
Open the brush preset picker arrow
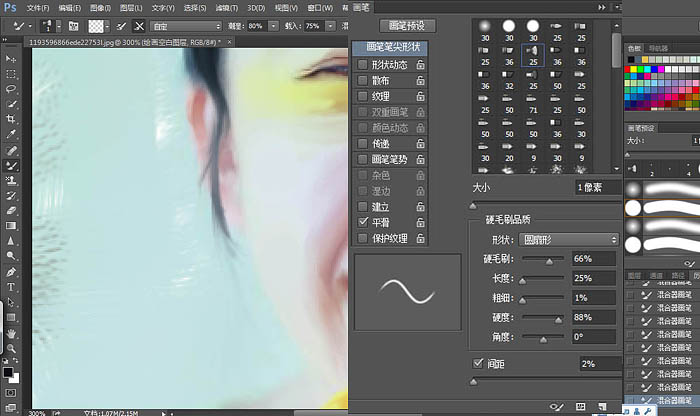58,26
